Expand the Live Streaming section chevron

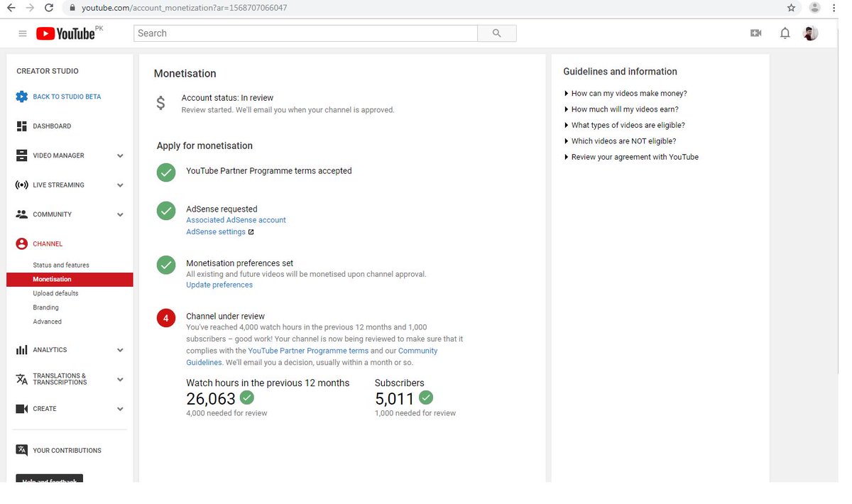click(120, 185)
